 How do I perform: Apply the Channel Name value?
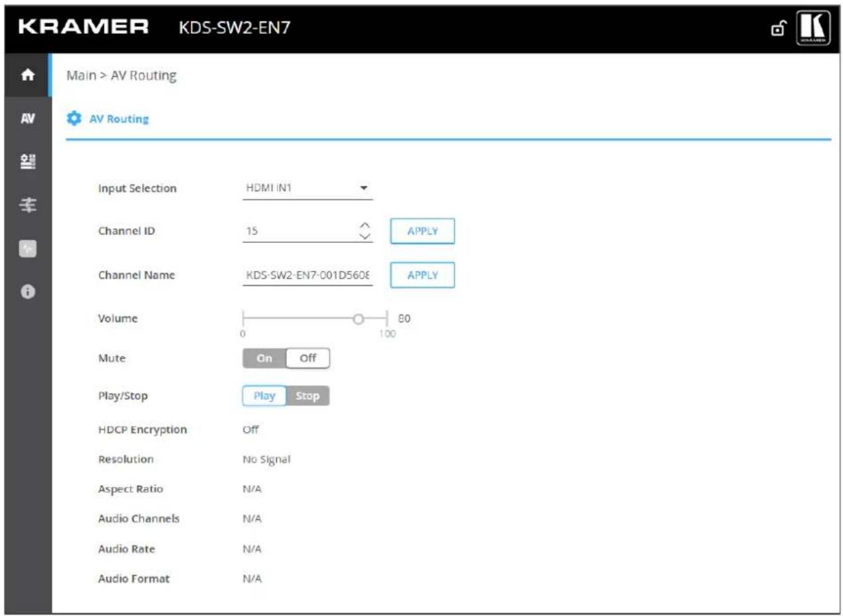(422, 275)
